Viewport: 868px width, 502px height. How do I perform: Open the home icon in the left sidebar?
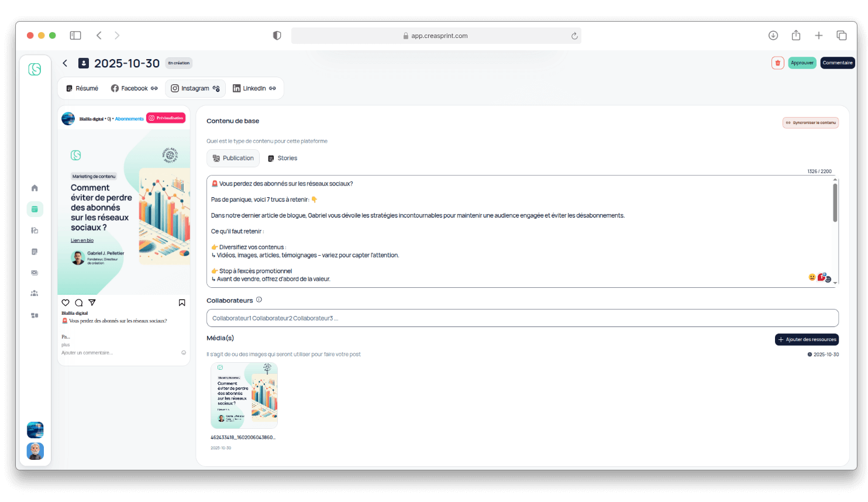[35, 188]
